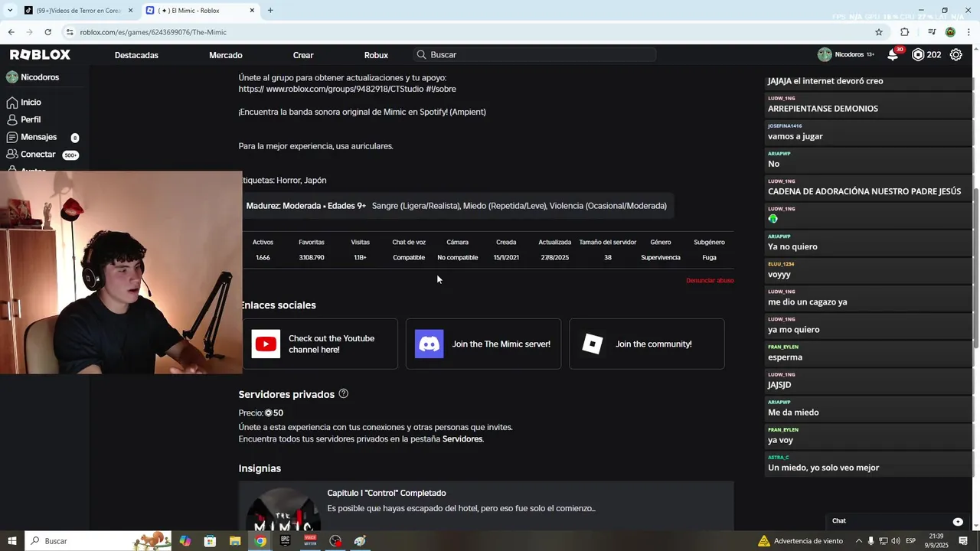Viewport: 980px width, 551px height.
Task: View site information icon in address bar
Action: (70, 32)
